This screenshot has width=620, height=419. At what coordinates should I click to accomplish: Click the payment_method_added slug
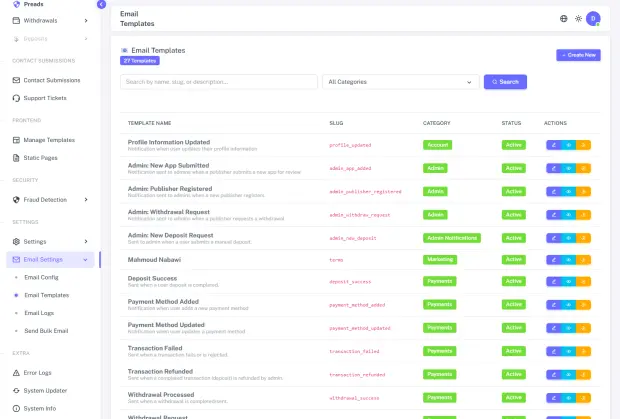tap(357, 305)
